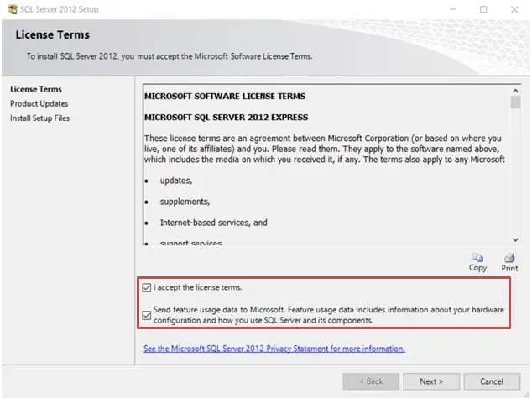
Task: Minimize the setup window
Action: pos(452,9)
